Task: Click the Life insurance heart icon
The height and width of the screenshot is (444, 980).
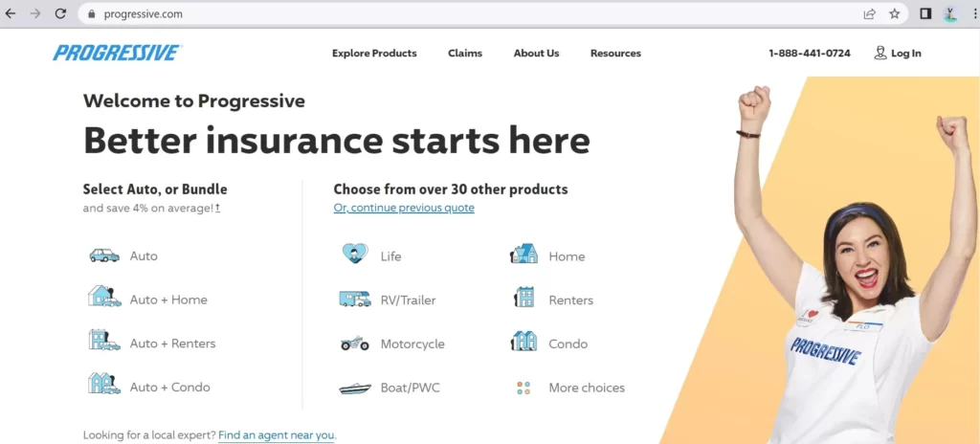Action: pyautogui.click(x=355, y=254)
